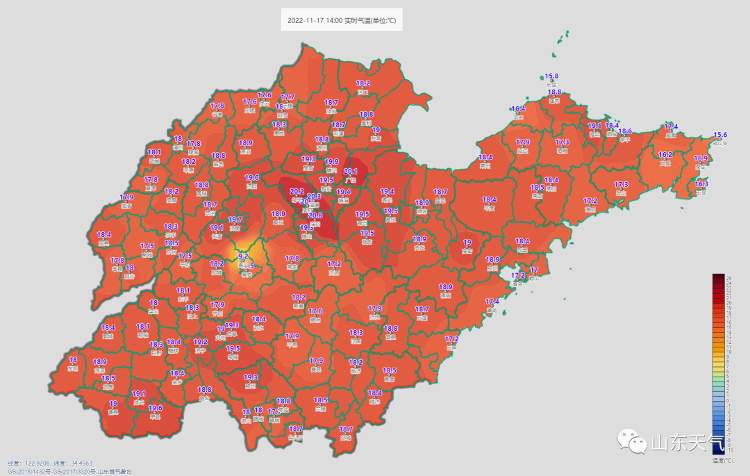Click the 17.7 station label beside 17.6
This screenshot has width=750, height=476.
point(287,97)
